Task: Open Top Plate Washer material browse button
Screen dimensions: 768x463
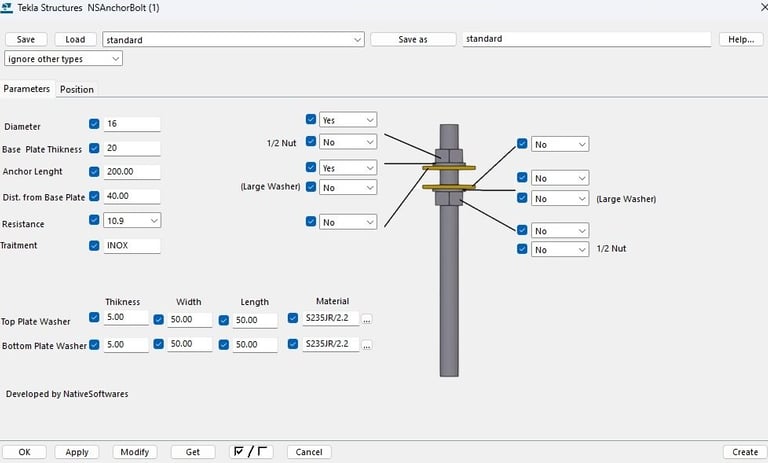Action: tap(366, 319)
